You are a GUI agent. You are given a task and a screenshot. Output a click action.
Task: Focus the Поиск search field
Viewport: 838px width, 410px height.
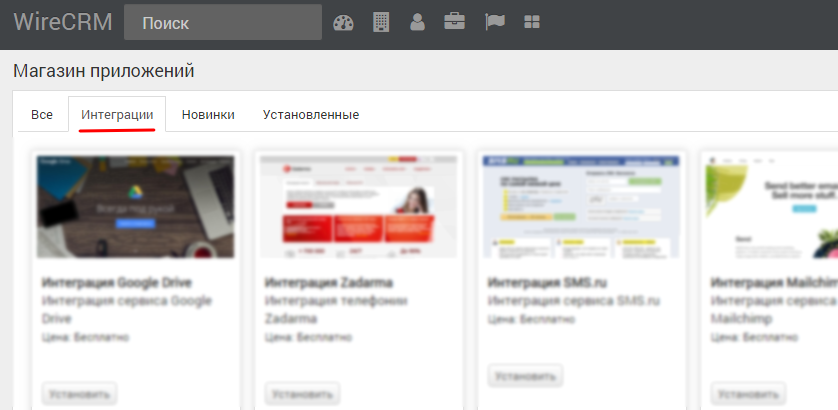pyautogui.click(x=223, y=22)
